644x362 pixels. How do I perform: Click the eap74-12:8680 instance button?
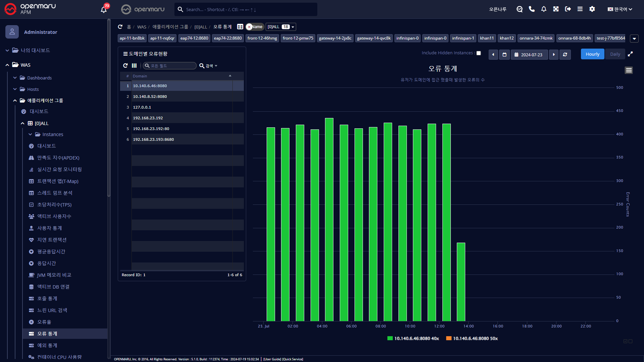pyautogui.click(x=194, y=38)
